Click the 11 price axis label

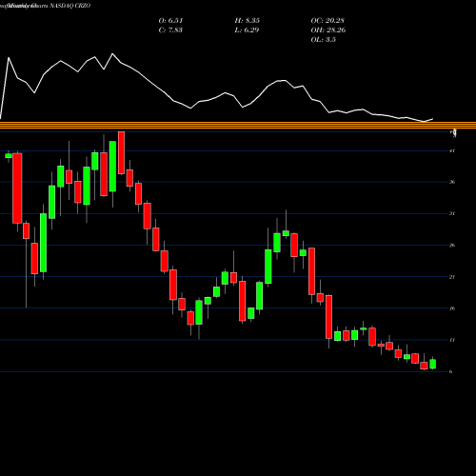(x=452, y=340)
